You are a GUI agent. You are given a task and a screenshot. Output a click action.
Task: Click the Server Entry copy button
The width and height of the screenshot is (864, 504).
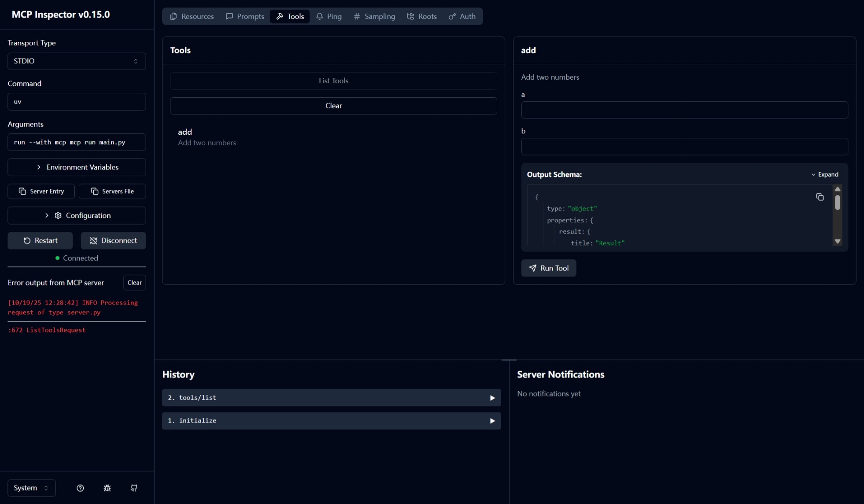41,191
